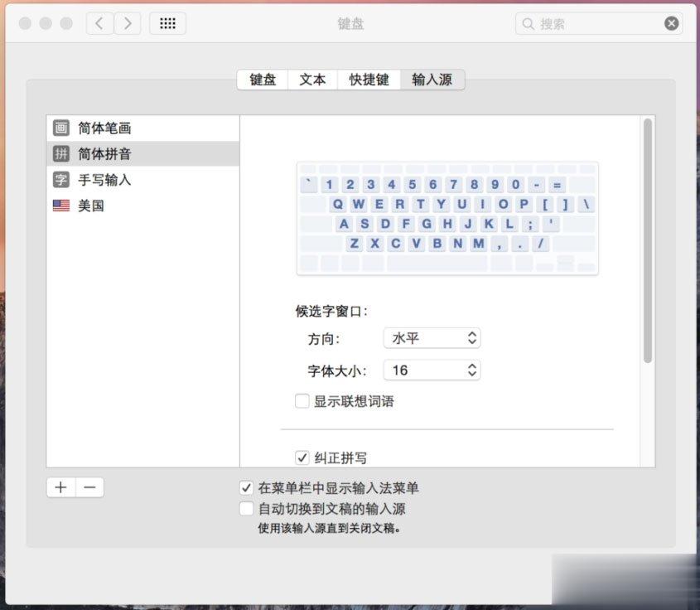
Task: Close the window with the first title bar button
Action: click(x=25, y=23)
